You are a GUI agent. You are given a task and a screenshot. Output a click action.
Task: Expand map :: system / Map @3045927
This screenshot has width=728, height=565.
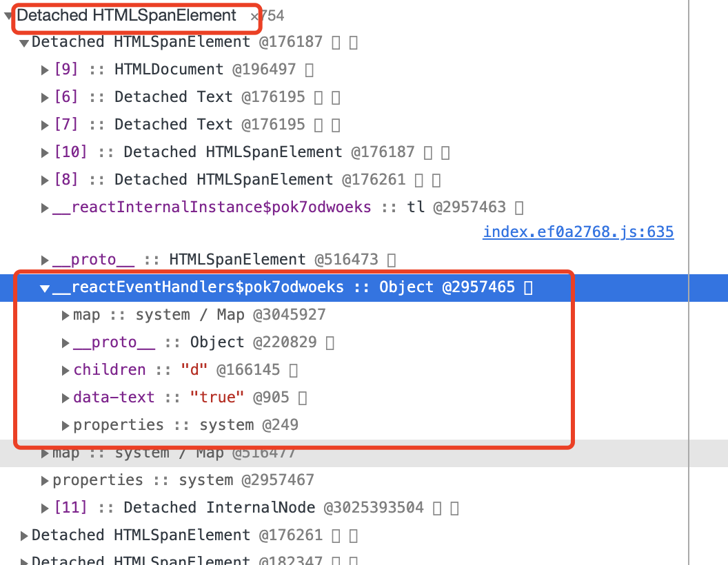pos(63,314)
